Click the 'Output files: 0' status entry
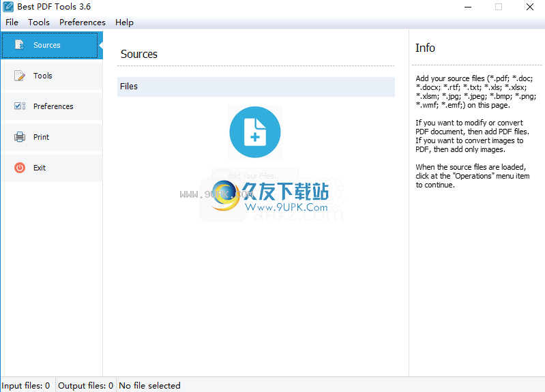545x392 pixels. (85, 386)
